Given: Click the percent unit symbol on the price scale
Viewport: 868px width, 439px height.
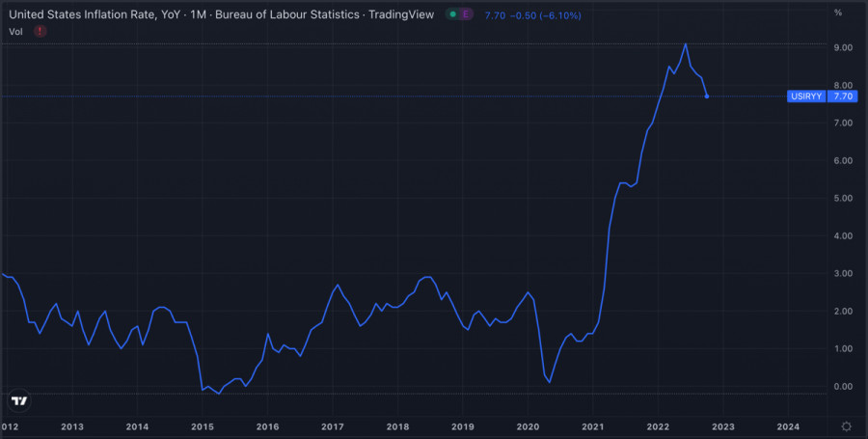Looking at the screenshot, I should click(x=838, y=13).
